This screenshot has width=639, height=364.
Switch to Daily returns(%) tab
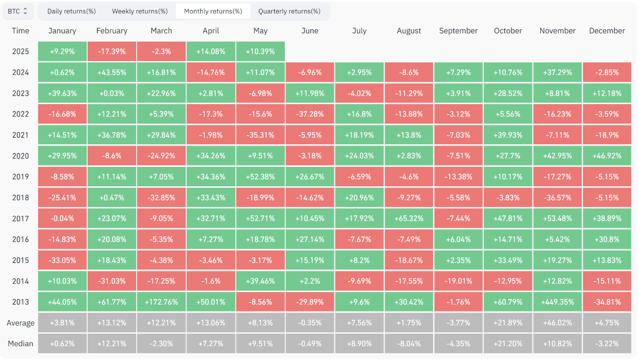pyautogui.click(x=72, y=11)
